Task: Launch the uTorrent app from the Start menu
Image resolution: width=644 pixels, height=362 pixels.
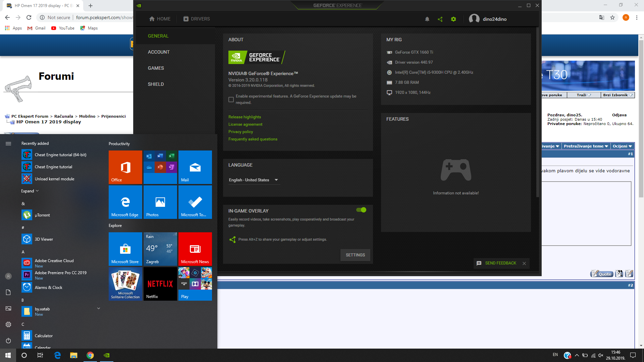Action: [x=42, y=215]
